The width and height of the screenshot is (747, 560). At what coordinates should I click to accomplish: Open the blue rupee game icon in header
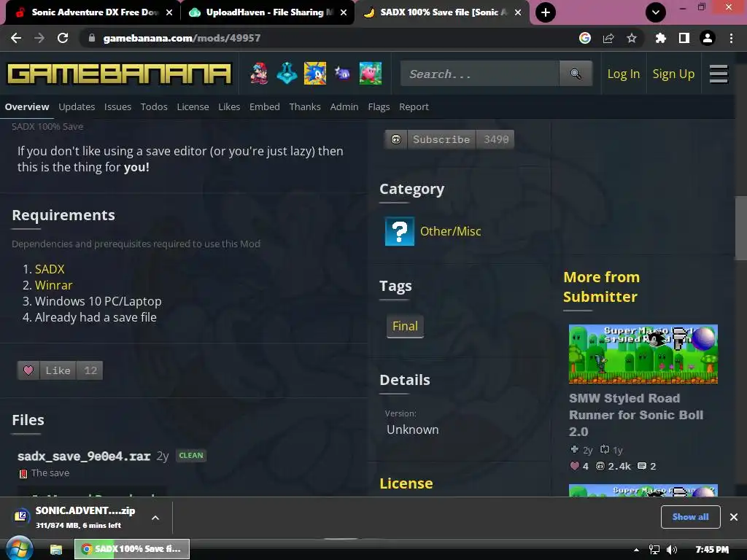point(287,74)
